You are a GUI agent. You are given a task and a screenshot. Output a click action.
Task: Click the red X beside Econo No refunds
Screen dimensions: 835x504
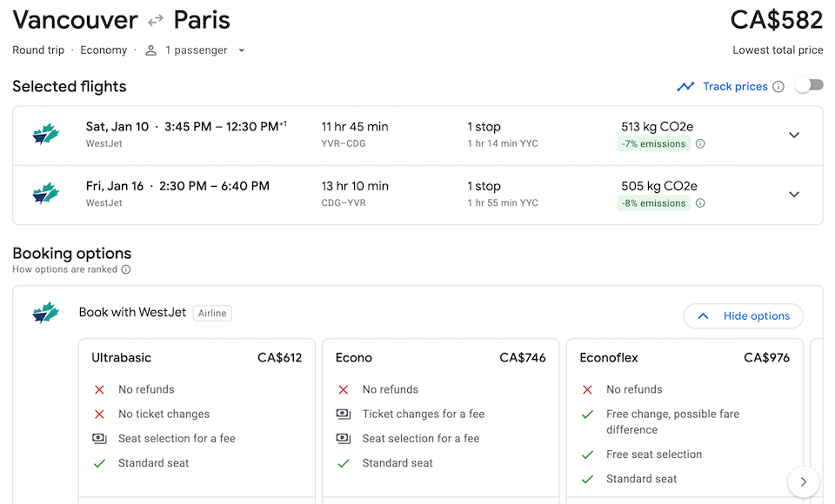pyautogui.click(x=343, y=389)
